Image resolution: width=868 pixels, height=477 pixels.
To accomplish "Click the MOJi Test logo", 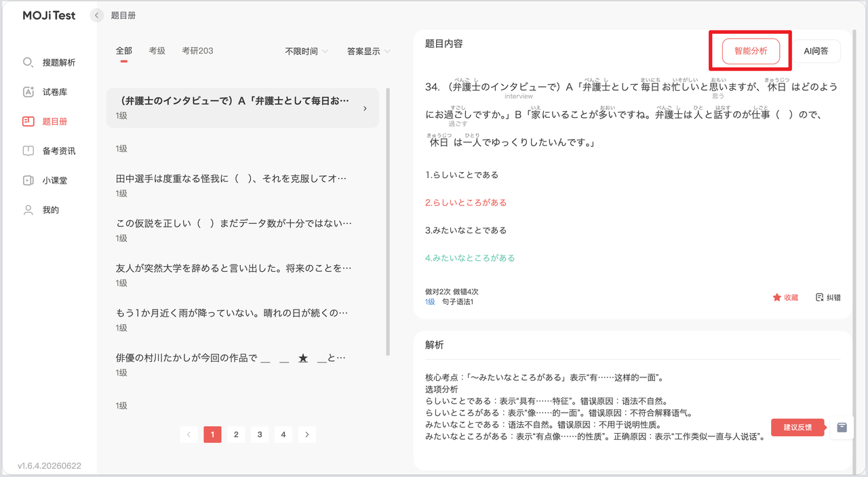I will tap(49, 16).
